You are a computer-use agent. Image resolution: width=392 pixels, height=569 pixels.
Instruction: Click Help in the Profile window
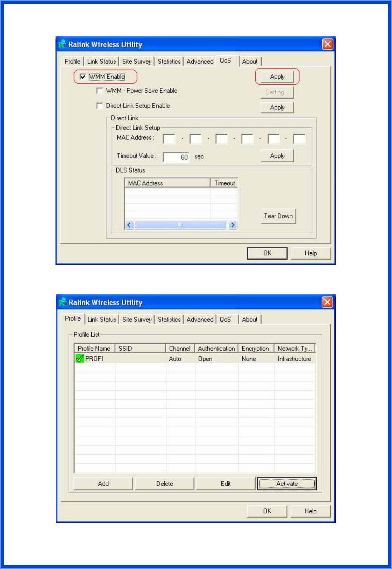[310, 511]
